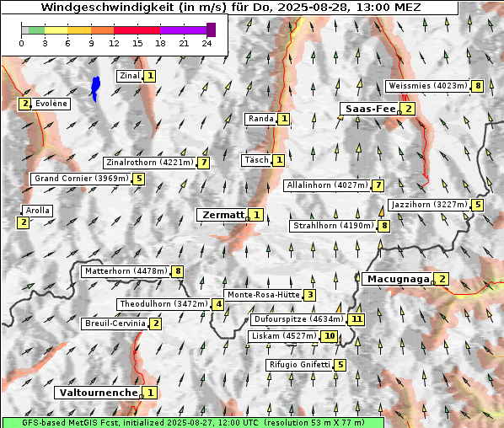Click the blue lake near Zinal
The width and height of the screenshot is (504, 428).
95,88
